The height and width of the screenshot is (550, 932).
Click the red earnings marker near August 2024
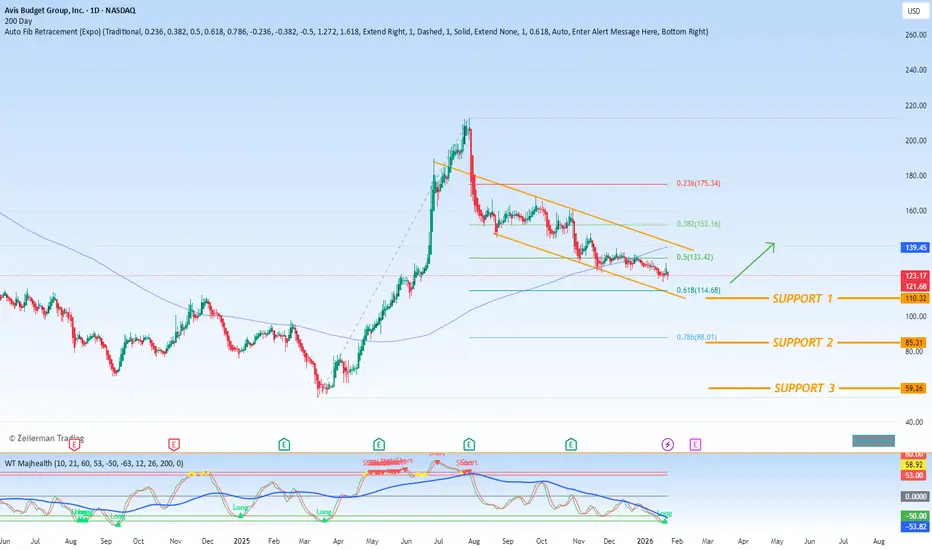tap(74, 444)
